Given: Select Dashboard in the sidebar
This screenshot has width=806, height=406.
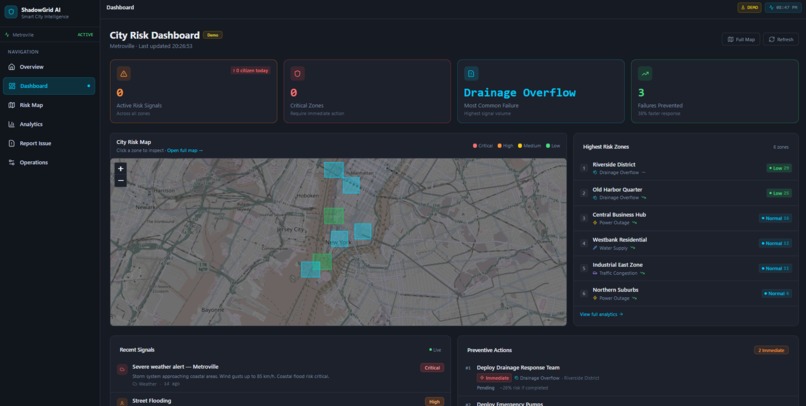Looking at the screenshot, I should [49, 86].
